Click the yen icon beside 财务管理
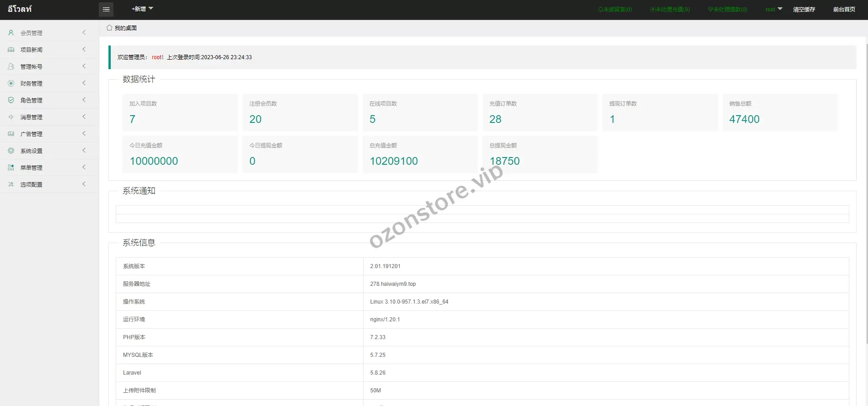This screenshot has height=406, width=868. (x=11, y=83)
